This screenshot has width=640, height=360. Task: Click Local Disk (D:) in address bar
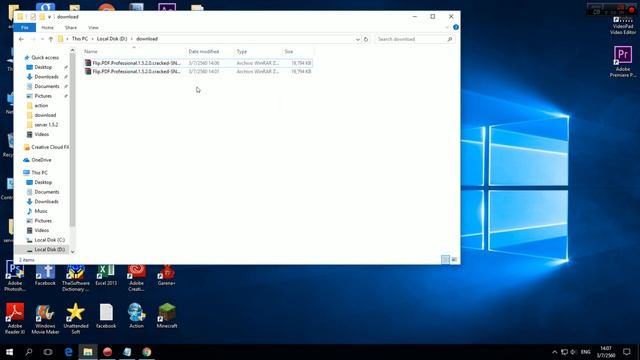pyautogui.click(x=112, y=39)
